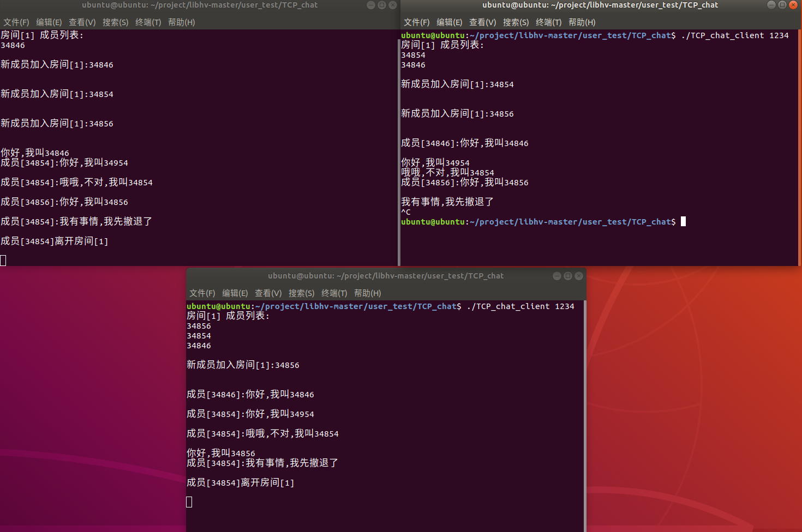Minimize the top-right terminal window
Viewport: 802px width, 532px height.
point(771,5)
